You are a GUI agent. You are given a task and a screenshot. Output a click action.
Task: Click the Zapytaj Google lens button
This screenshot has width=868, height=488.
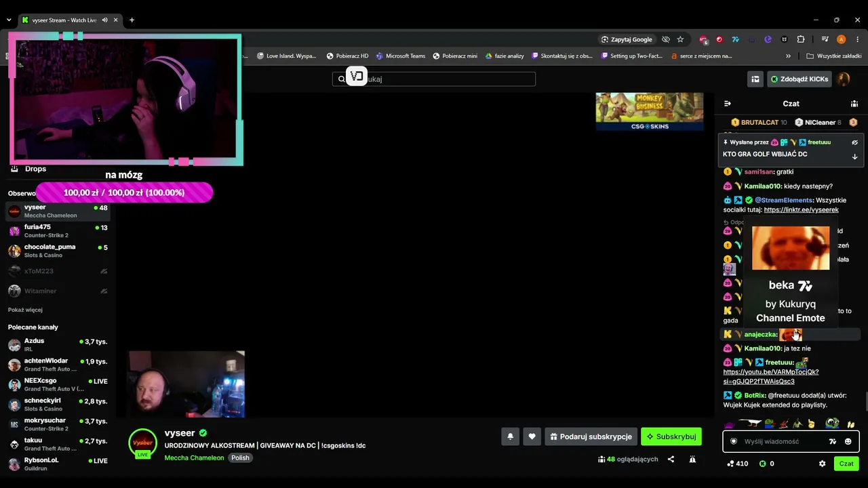tap(627, 39)
